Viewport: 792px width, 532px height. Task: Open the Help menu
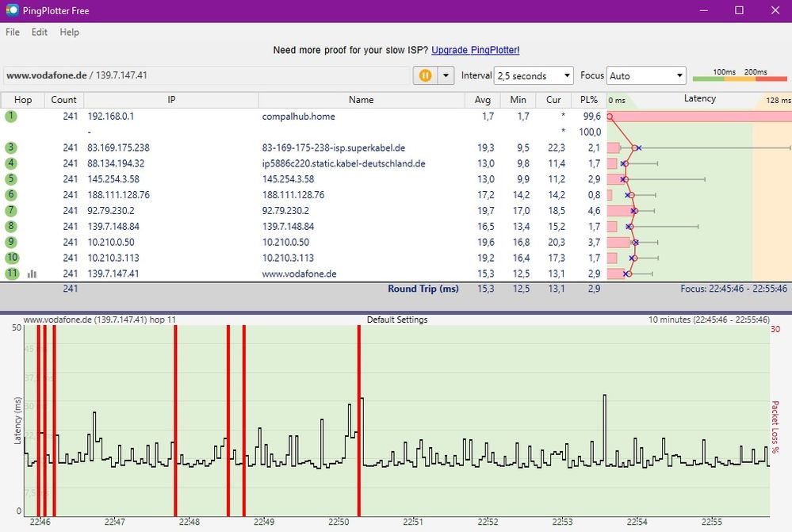pyautogui.click(x=70, y=33)
